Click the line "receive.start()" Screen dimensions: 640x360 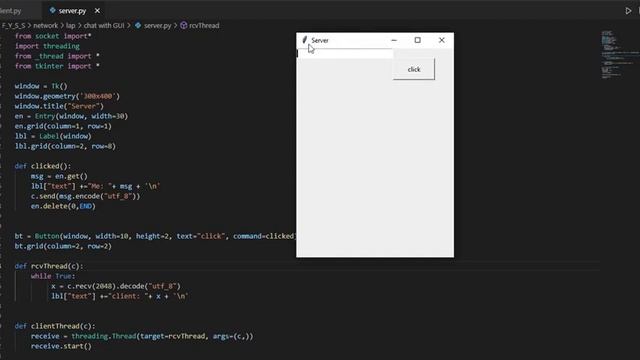(x=61, y=346)
